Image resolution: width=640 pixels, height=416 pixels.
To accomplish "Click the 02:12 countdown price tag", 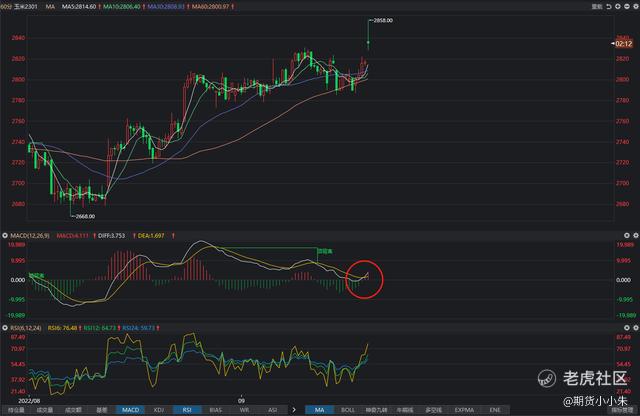I will 624,44.
